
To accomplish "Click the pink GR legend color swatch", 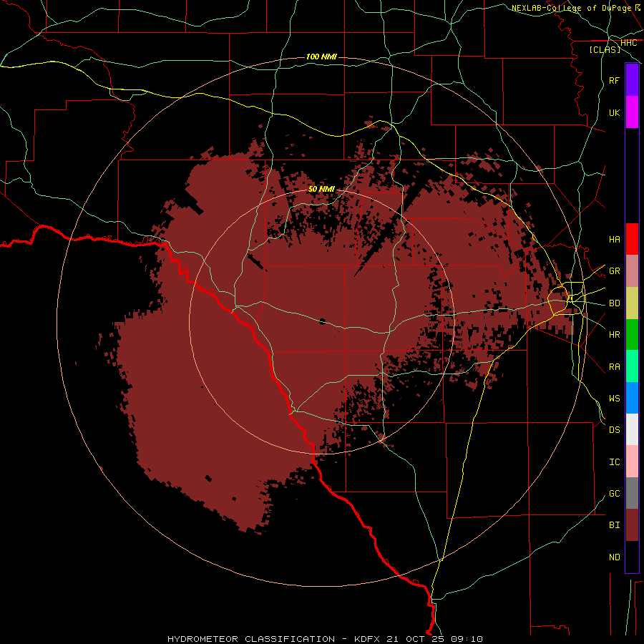I will (x=632, y=271).
